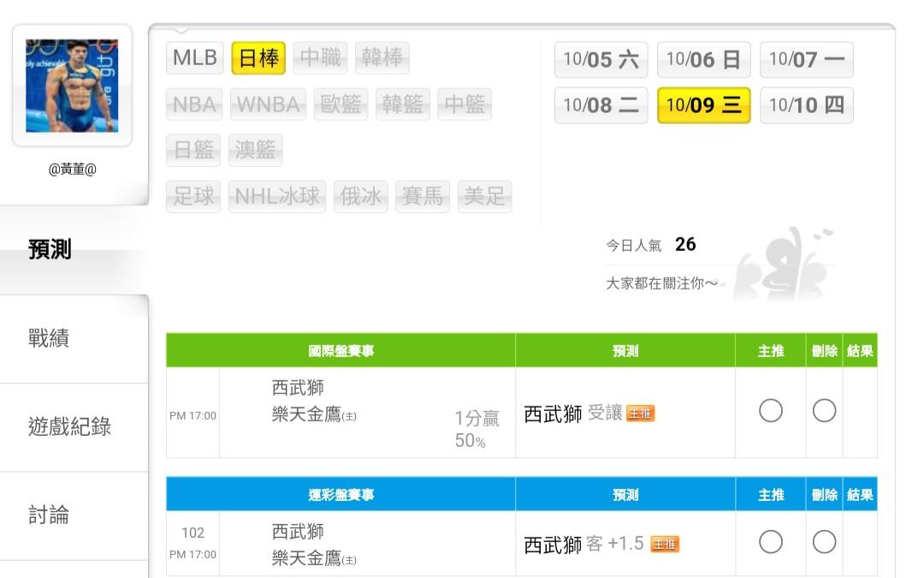
Task: Choose the MLB league button
Action: click(x=195, y=58)
